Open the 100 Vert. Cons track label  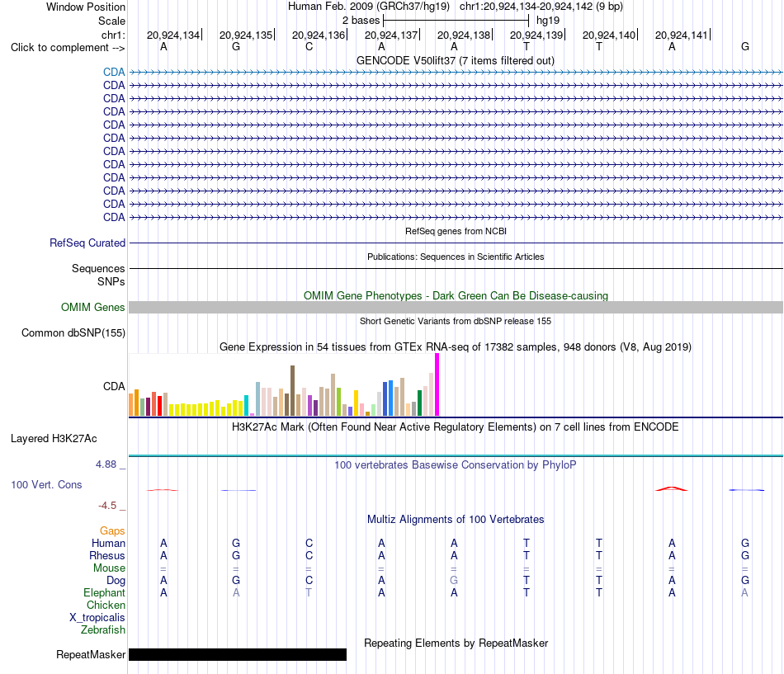pos(46,484)
